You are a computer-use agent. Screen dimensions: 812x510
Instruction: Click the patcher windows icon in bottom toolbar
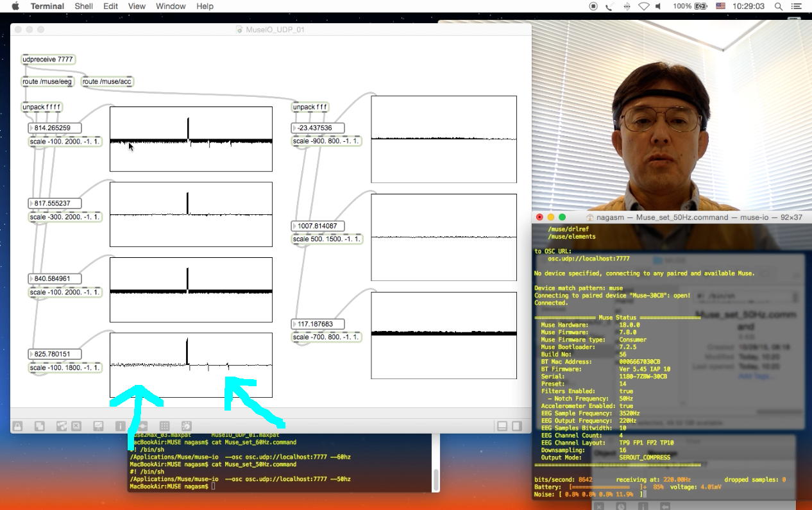(62, 426)
